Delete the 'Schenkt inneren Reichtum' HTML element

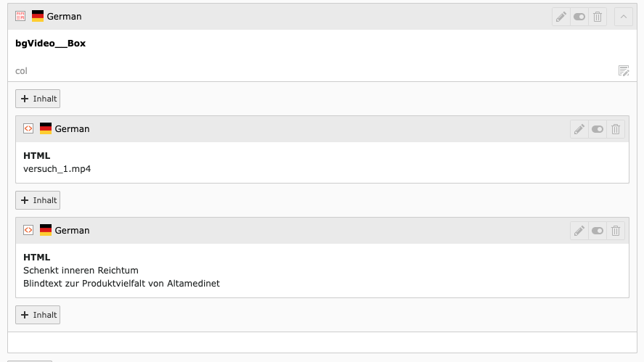pyautogui.click(x=616, y=231)
